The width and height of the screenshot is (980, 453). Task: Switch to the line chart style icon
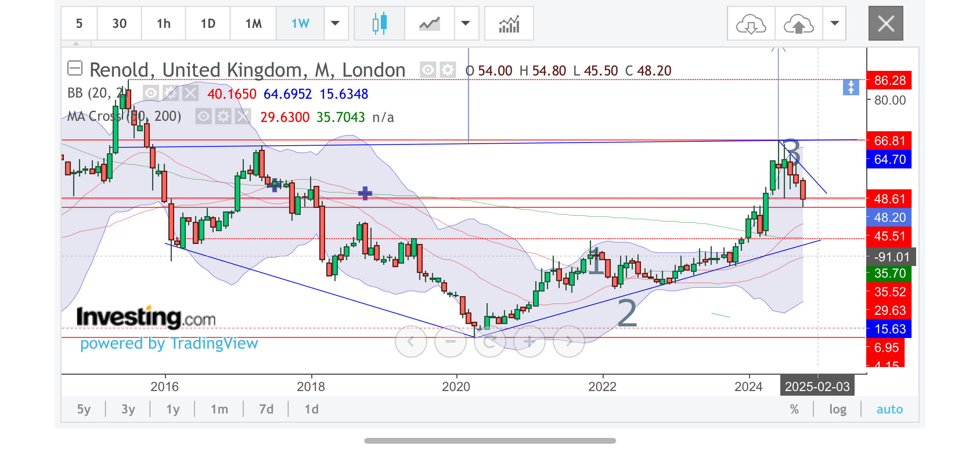coord(430,24)
